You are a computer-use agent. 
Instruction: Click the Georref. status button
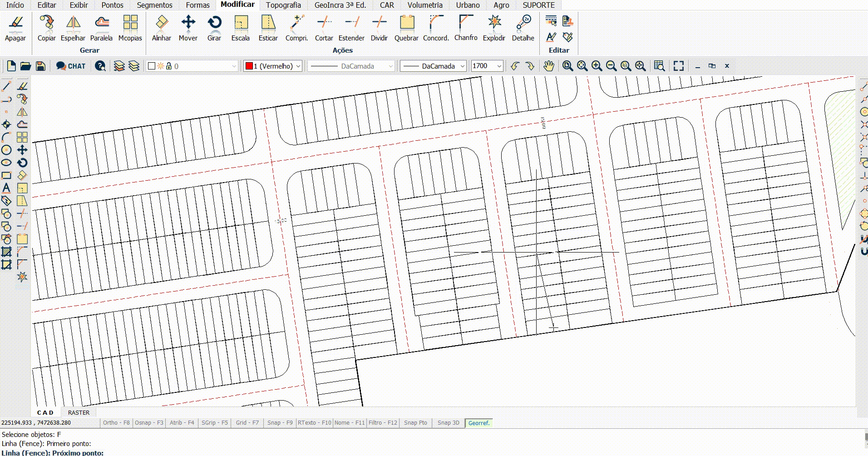click(x=479, y=423)
